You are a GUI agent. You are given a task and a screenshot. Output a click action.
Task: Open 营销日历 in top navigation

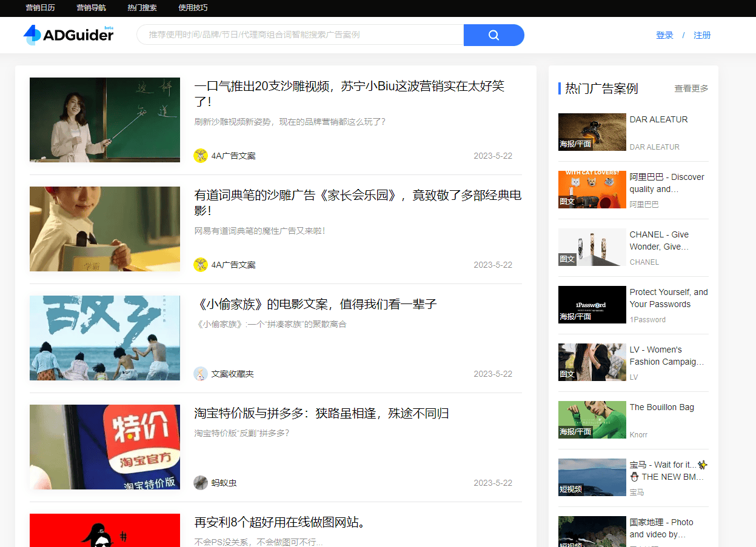pyautogui.click(x=40, y=8)
